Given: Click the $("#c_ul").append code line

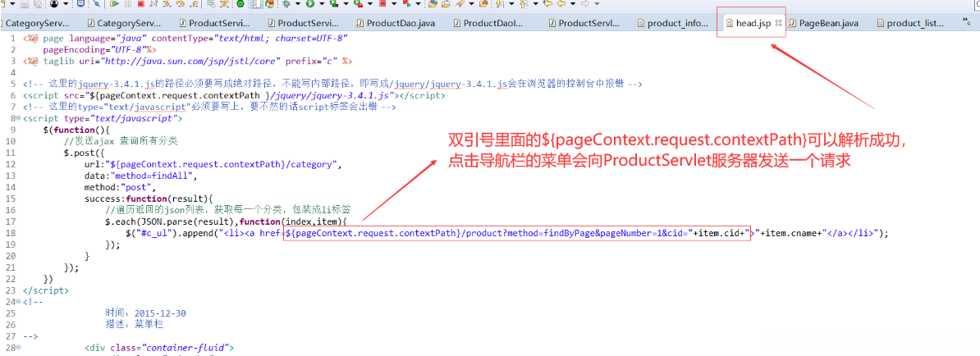Looking at the screenshot, I should pyautogui.click(x=507, y=233).
